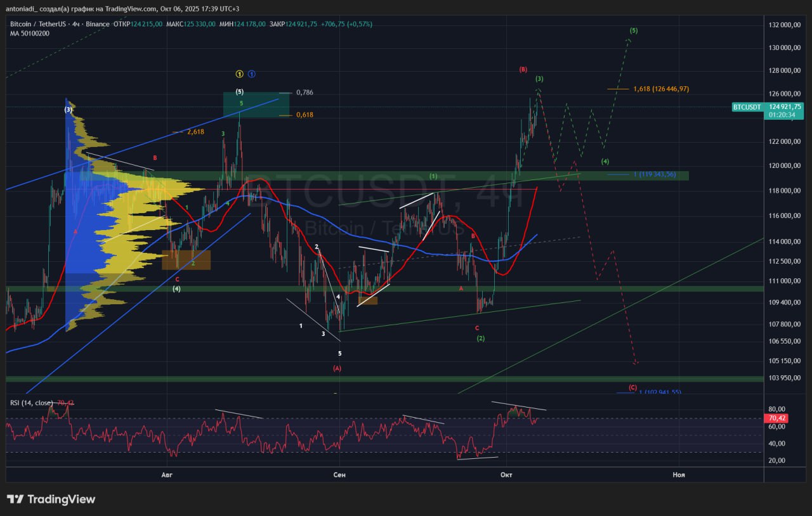Select the green (5) projection label
This screenshot has width=812, height=516.
click(633, 30)
